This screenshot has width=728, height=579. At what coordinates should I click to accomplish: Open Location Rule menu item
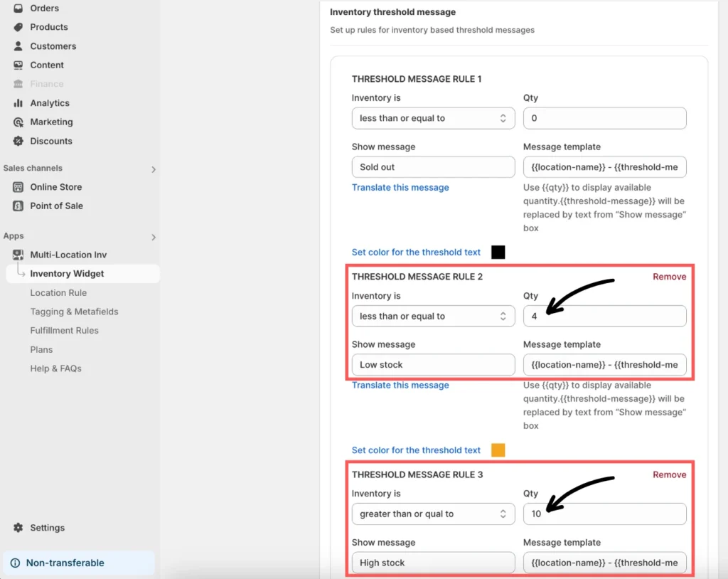tap(58, 292)
